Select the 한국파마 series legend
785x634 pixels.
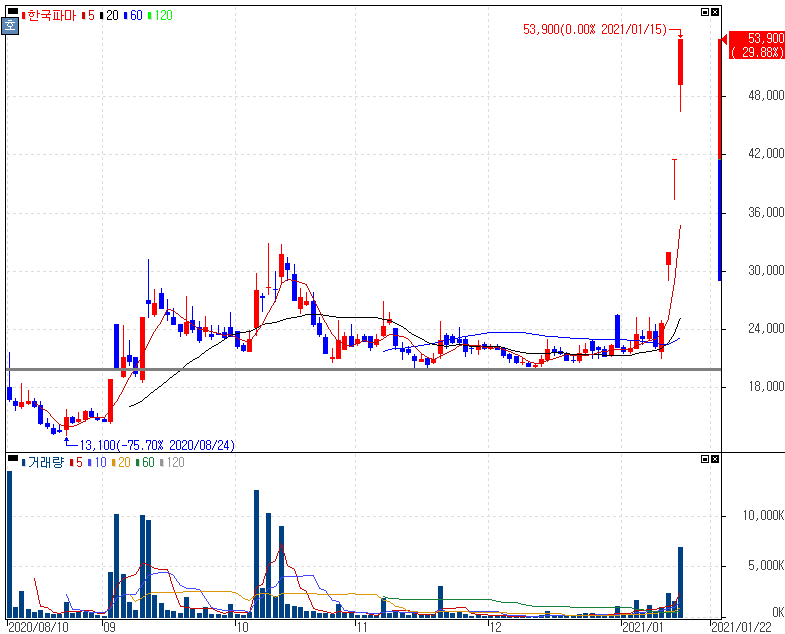49,16
